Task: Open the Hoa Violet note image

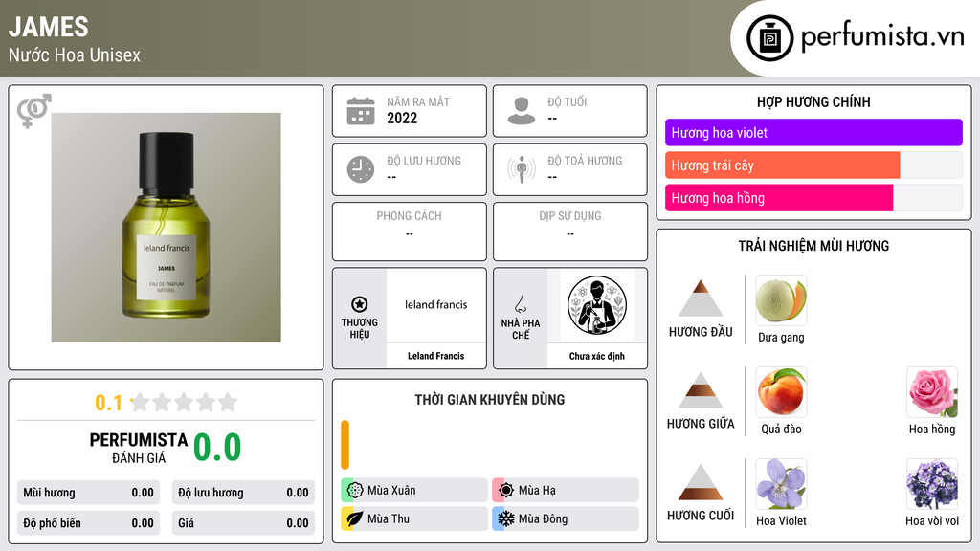Action: (x=781, y=484)
